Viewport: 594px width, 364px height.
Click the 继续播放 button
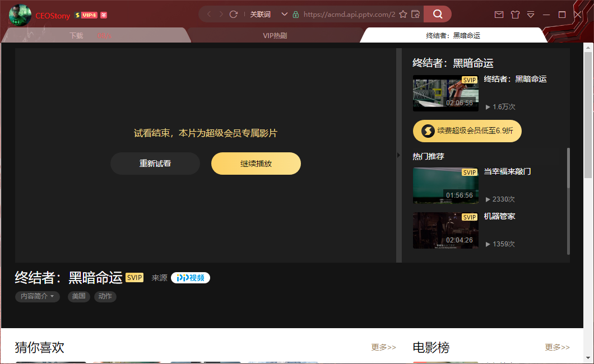coord(256,164)
